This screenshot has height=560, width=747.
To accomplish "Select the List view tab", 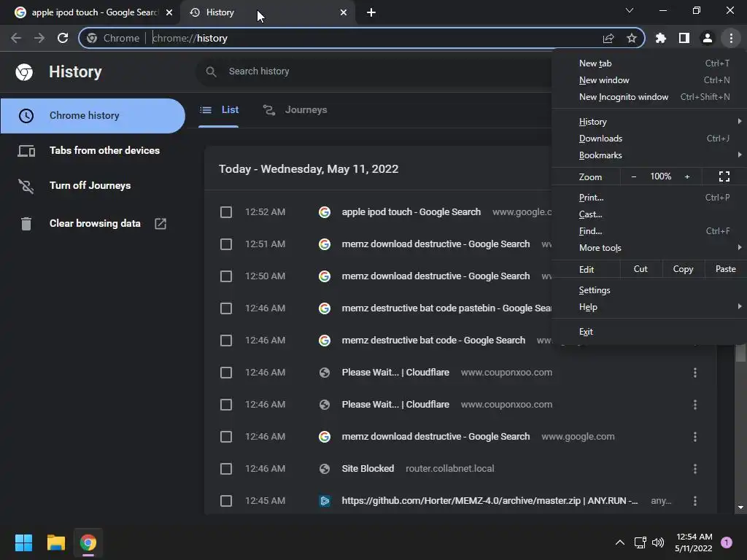I will click(x=219, y=110).
